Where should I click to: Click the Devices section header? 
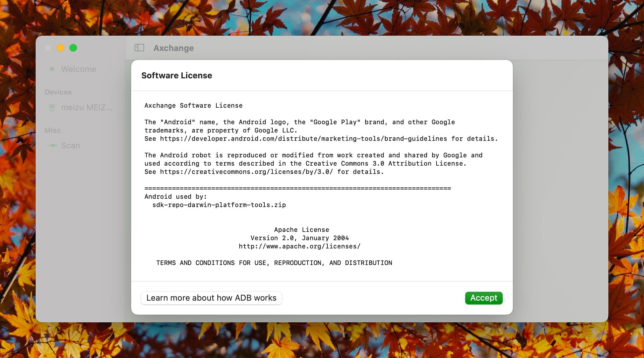[58, 92]
